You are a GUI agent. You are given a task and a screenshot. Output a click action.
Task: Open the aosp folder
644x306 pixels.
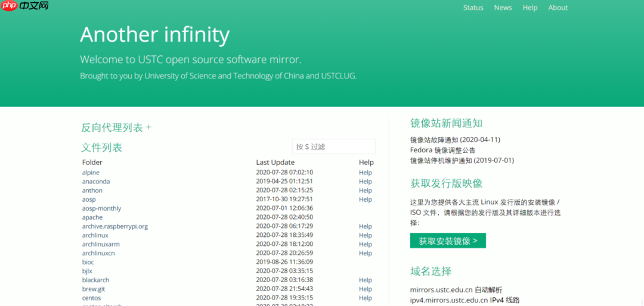[89, 200]
